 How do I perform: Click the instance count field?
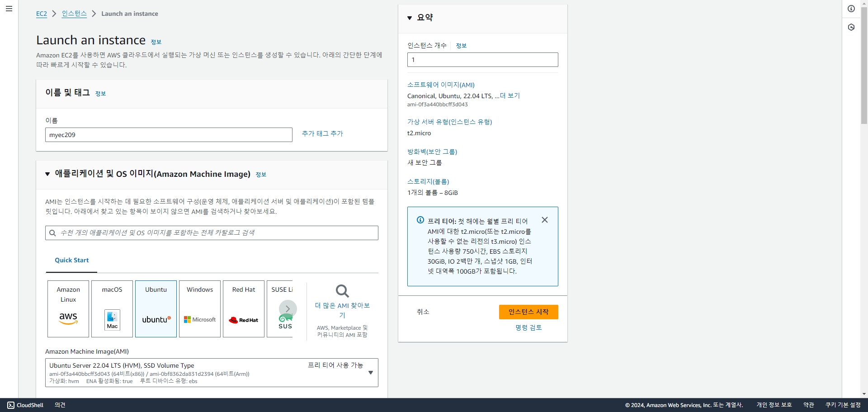point(482,60)
